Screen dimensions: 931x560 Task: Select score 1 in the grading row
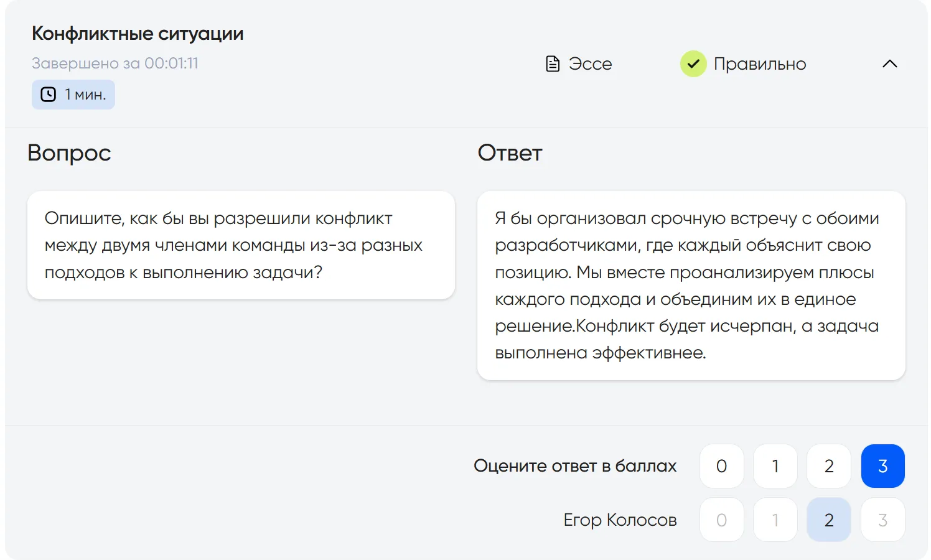(x=775, y=465)
